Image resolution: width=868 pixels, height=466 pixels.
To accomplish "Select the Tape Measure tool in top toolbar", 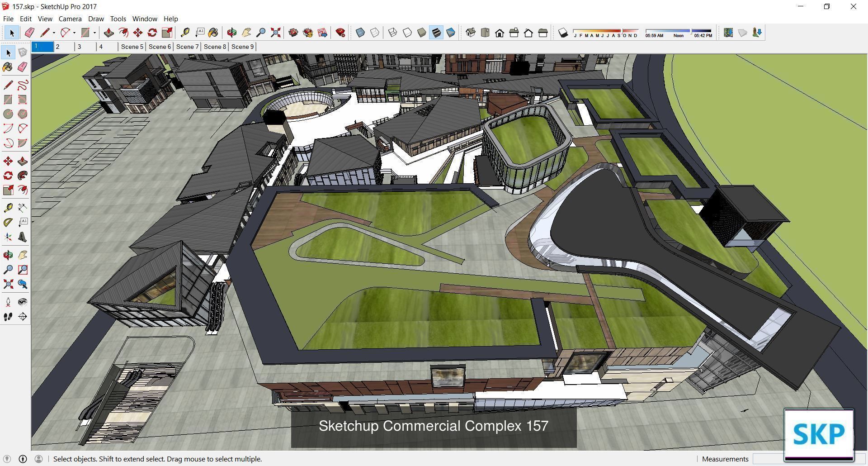I will click(x=185, y=33).
